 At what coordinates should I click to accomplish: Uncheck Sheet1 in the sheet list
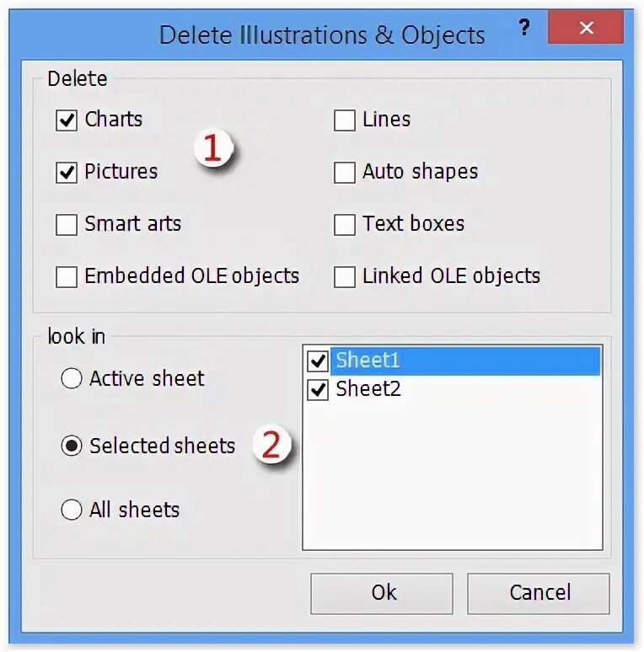318,361
